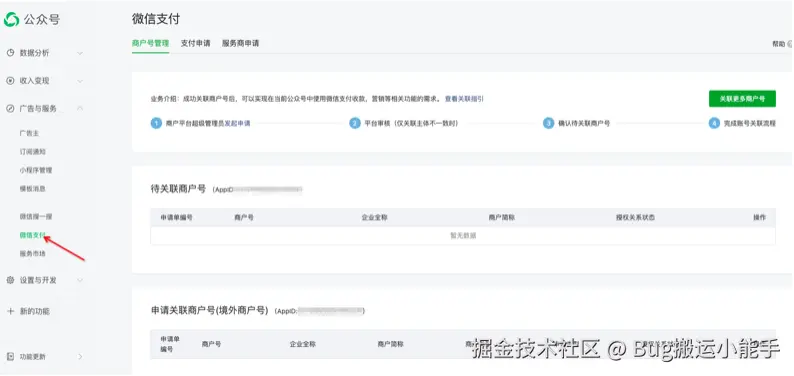The width and height of the screenshot is (794, 376).
Task: Click the 确认待关联商户号 step text
Action: click(x=584, y=123)
